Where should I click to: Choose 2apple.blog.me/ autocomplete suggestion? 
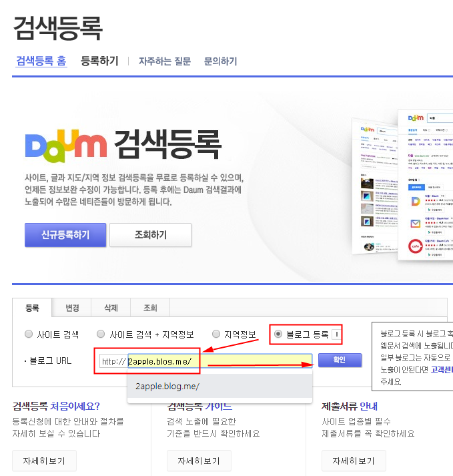click(x=220, y=386)
